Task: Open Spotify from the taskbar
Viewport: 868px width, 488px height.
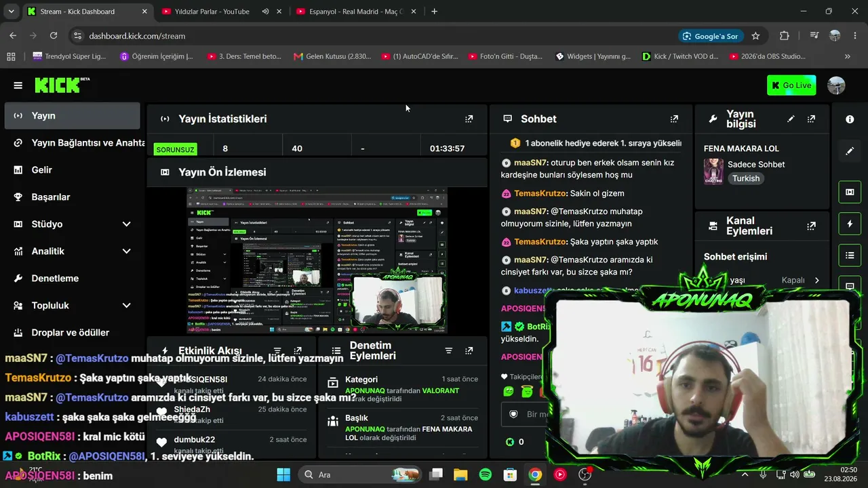Action: pos(486,474)
